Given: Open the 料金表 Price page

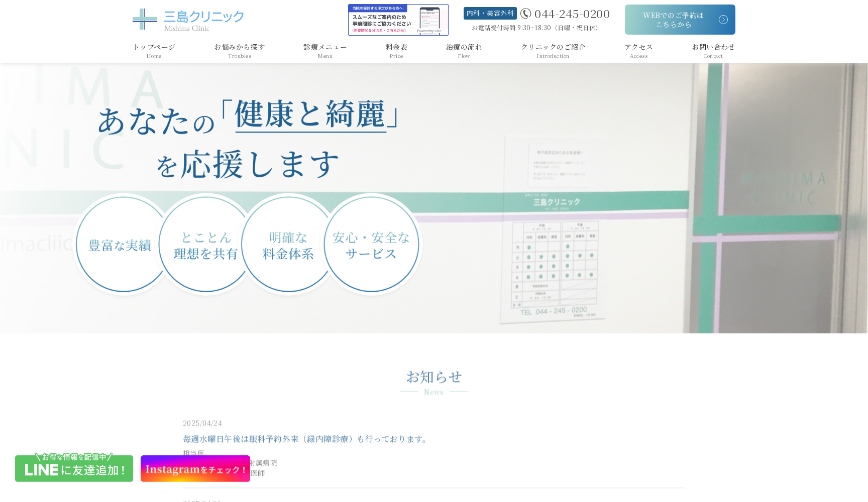Looking at the screenshot, I should (396, 50).
